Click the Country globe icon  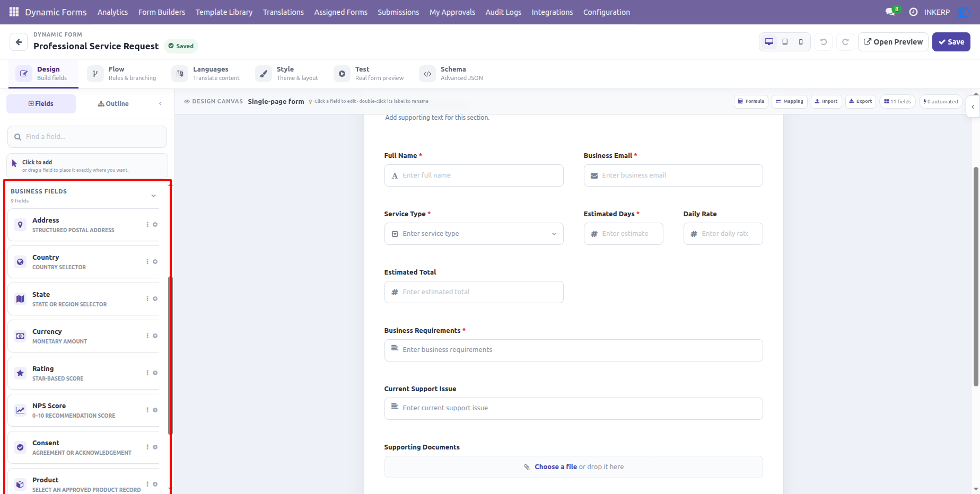pyautogui.click(x=20, y=262)
